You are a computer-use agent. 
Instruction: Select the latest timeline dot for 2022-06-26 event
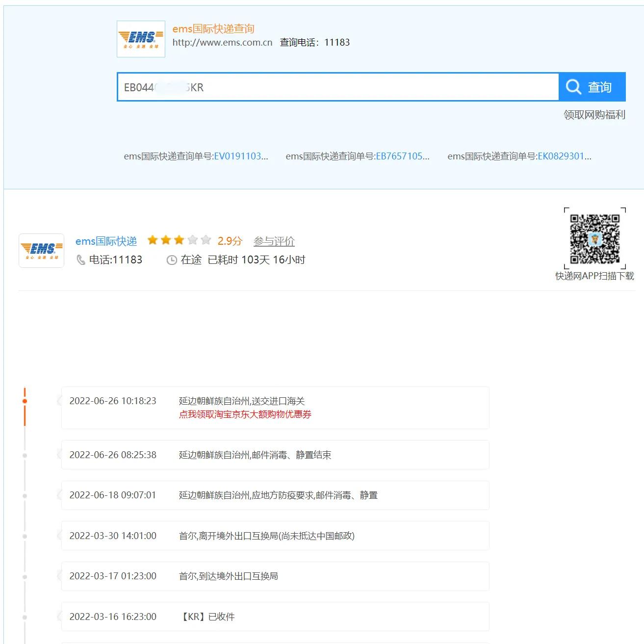[x=26, y=401]
